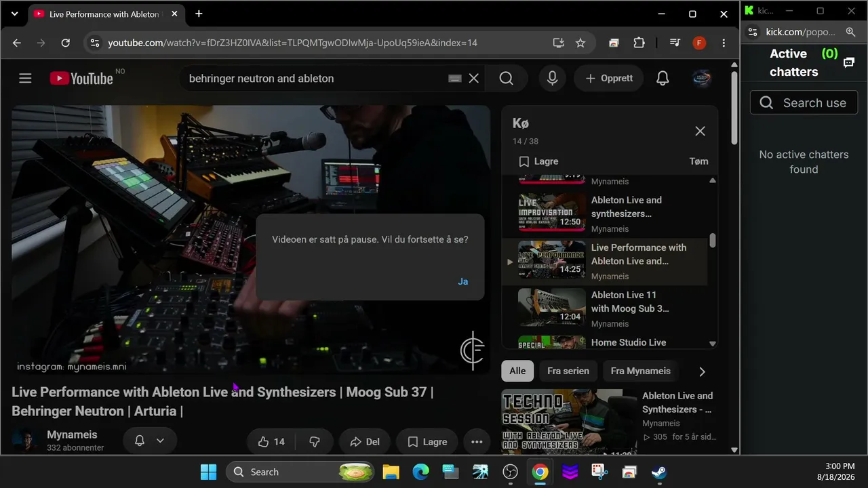Show more filter chips with right chevron
The width and height of the screenshot is (868, 488).
(702, 371)
